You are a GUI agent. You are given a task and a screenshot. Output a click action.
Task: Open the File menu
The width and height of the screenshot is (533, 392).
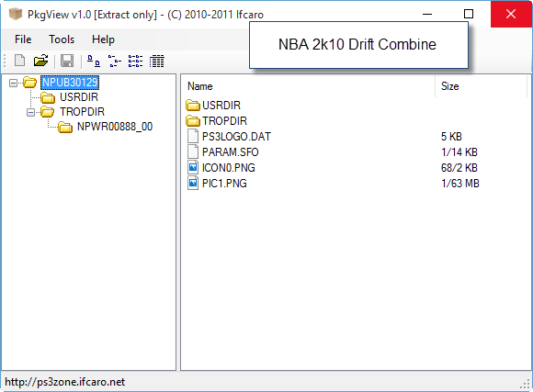23,39
